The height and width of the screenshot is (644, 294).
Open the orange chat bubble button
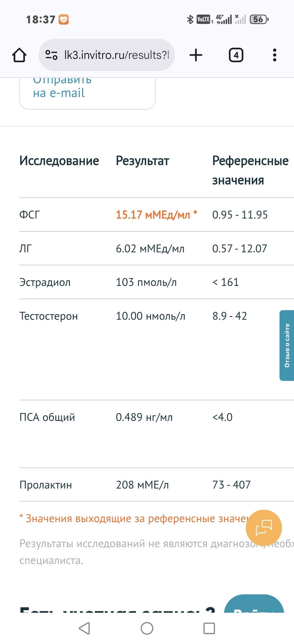coord(264,528)
